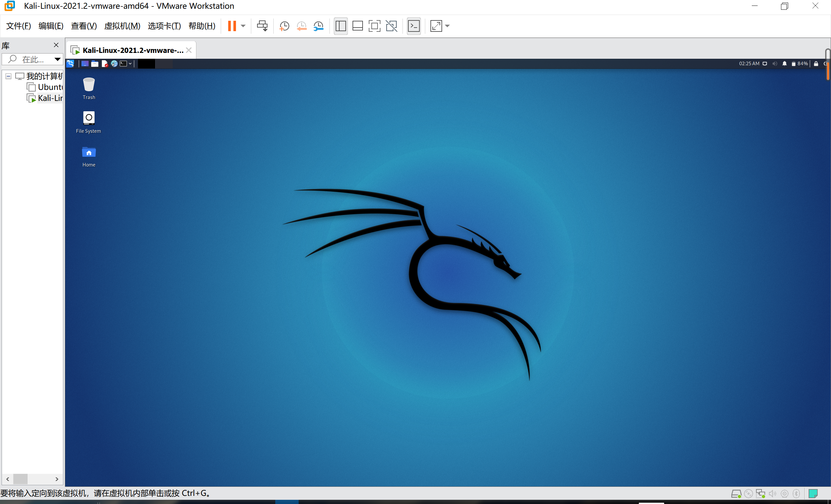Open the pause button dropdown arrow
The width and height of the screenshot is (831, 504).
pyautogui.click(x=243, y=26)
